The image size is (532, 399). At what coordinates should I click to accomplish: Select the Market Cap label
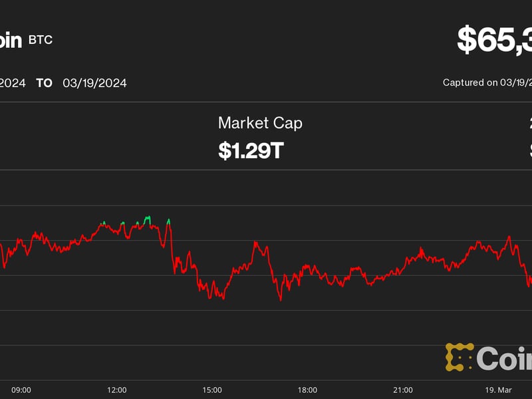coord(259,123)
